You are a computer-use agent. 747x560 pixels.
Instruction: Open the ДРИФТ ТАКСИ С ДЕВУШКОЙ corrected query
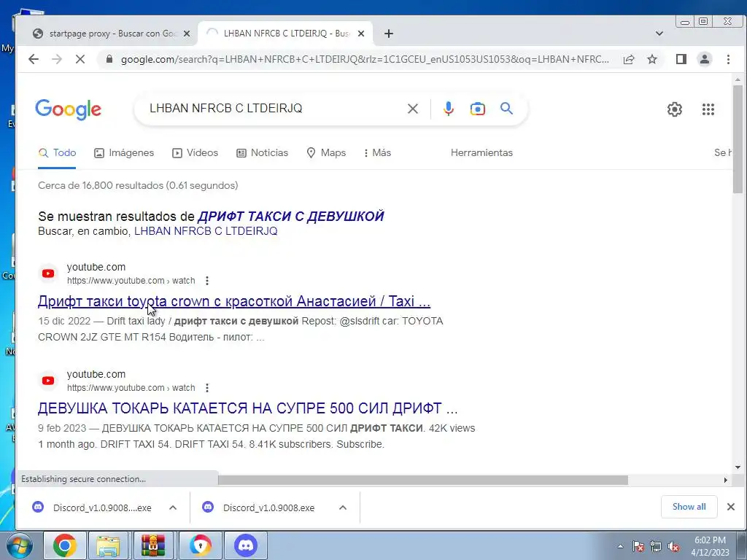click(x=290, y=216)
